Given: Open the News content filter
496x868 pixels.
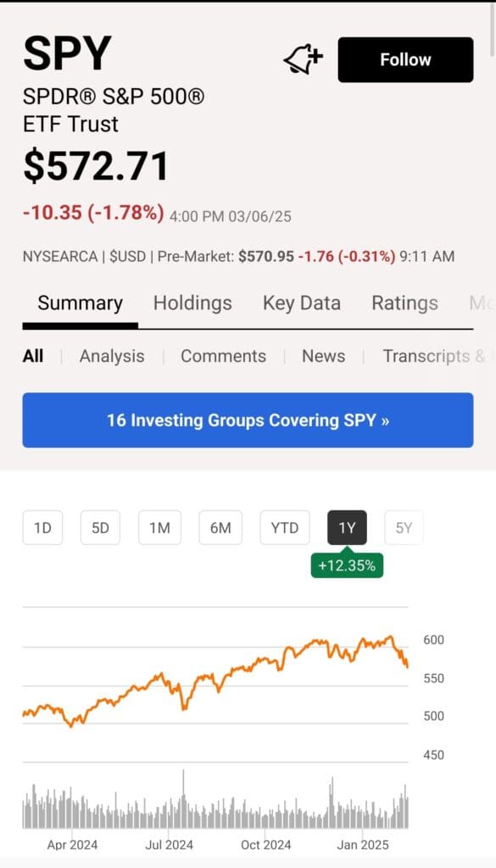Looking at the screenshot, I should [323, 356].
